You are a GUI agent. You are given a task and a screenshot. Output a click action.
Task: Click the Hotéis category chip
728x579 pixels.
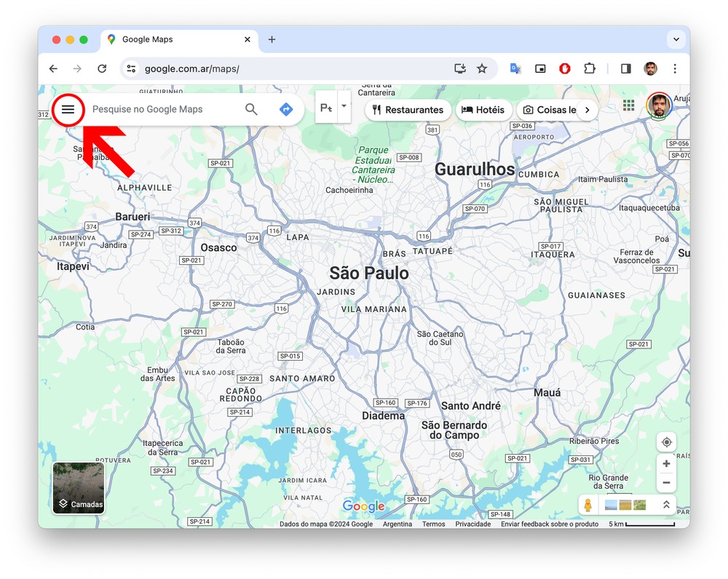click(483, 110)
